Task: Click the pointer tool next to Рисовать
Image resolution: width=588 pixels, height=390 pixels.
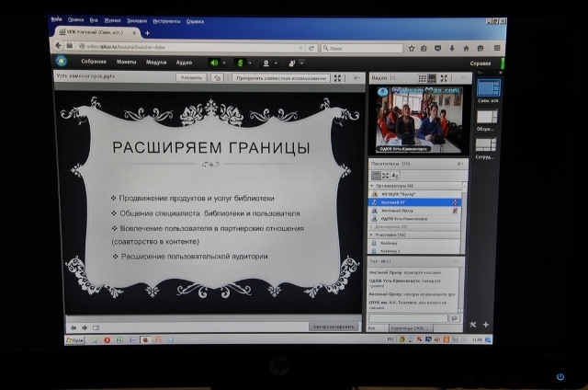Action: [217, 78]
